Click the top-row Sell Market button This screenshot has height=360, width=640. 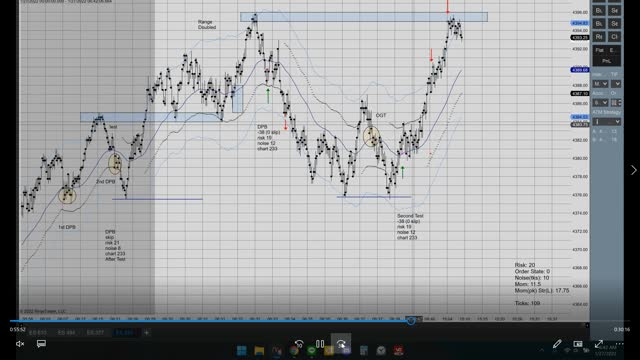point(614,11)
